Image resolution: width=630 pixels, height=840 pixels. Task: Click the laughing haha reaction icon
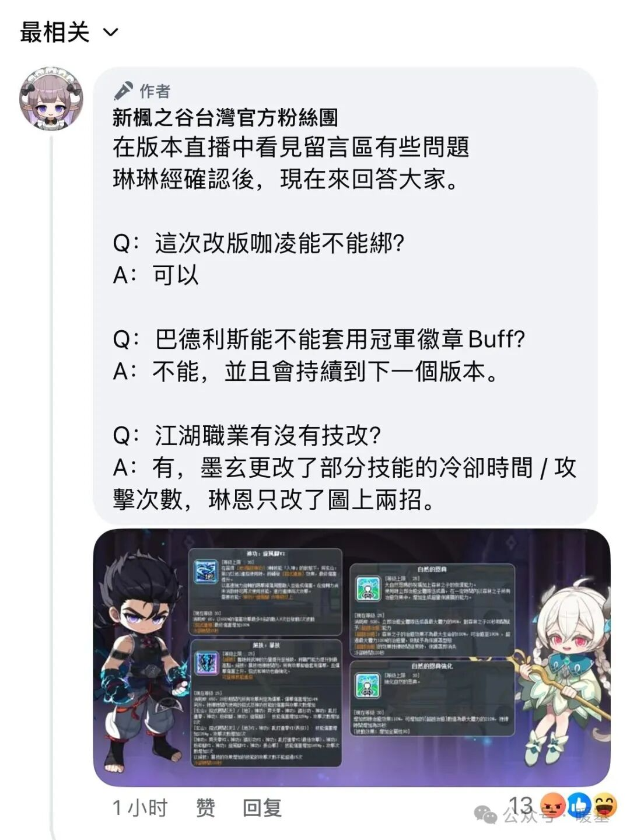604,806
